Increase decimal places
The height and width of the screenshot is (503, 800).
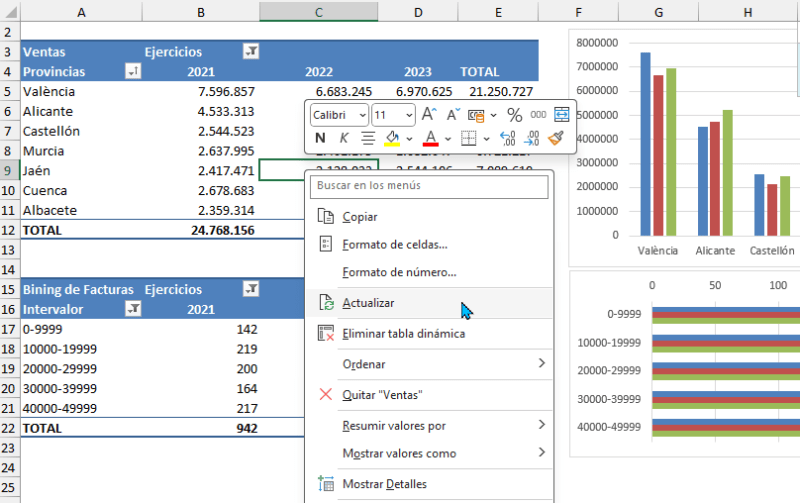[508, 138]
